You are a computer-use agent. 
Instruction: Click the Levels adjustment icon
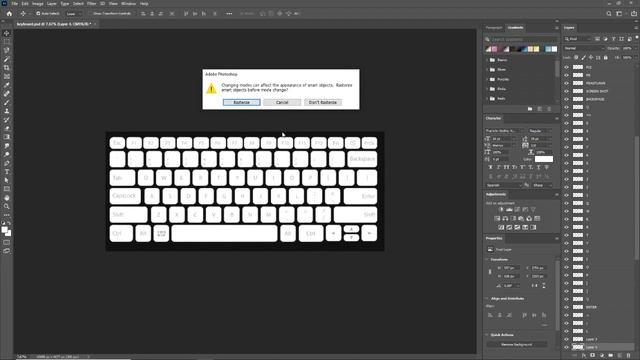click(509, 209)
